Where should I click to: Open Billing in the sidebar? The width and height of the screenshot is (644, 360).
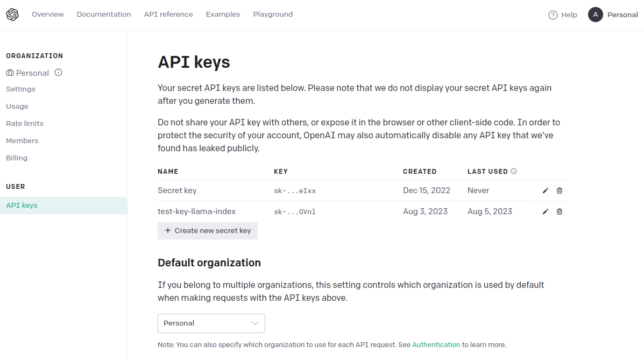pyautogui.click(x=17, y=158)
